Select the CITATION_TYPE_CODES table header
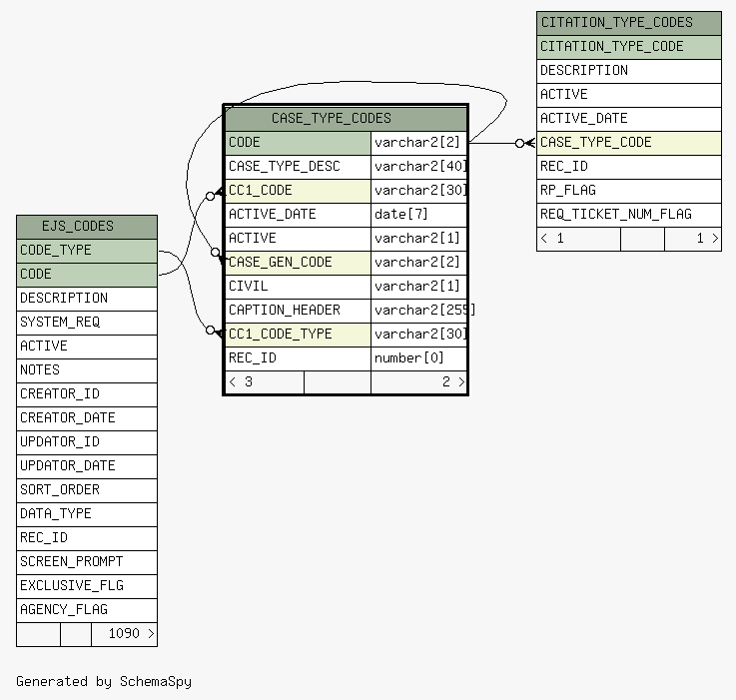 tap(616, 22)
